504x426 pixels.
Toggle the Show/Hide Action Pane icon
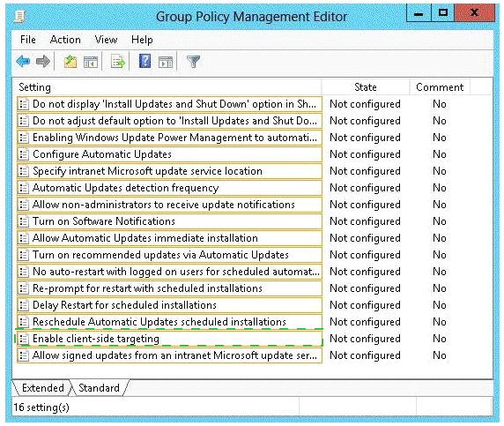(166, 62)
